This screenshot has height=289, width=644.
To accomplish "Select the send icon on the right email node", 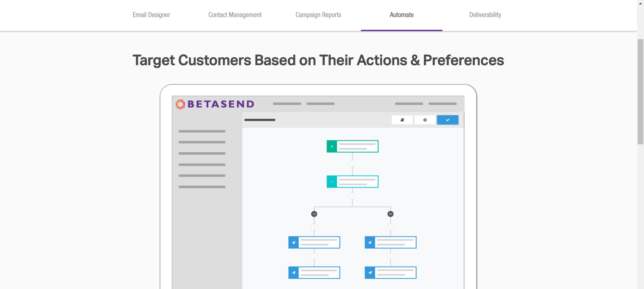I will point(369,242).
